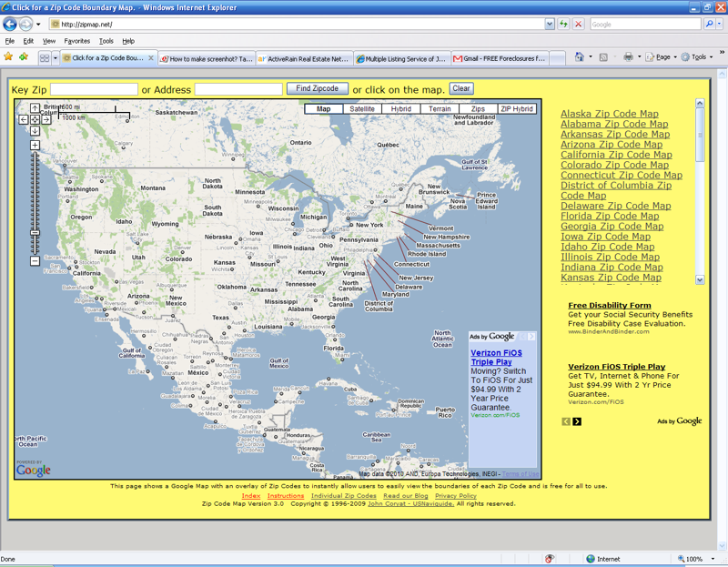Click the Google search box in toolbar
Viewport: 728px width, 567px height.
pyautogui.click(x=645, y=25)
